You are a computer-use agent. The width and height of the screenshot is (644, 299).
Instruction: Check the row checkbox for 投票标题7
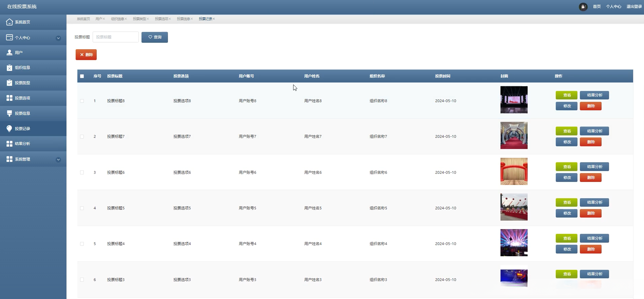pyautogui.click(x=82, y=136)
